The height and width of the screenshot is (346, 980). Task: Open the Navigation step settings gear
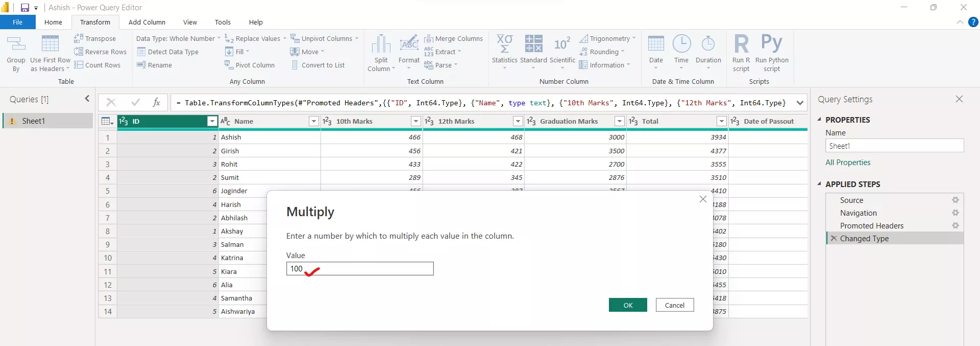955,213
